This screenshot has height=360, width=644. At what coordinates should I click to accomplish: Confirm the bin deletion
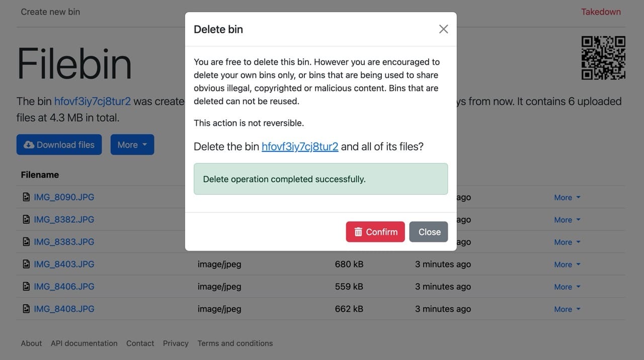pyautogui.click(x=375, y=232)
